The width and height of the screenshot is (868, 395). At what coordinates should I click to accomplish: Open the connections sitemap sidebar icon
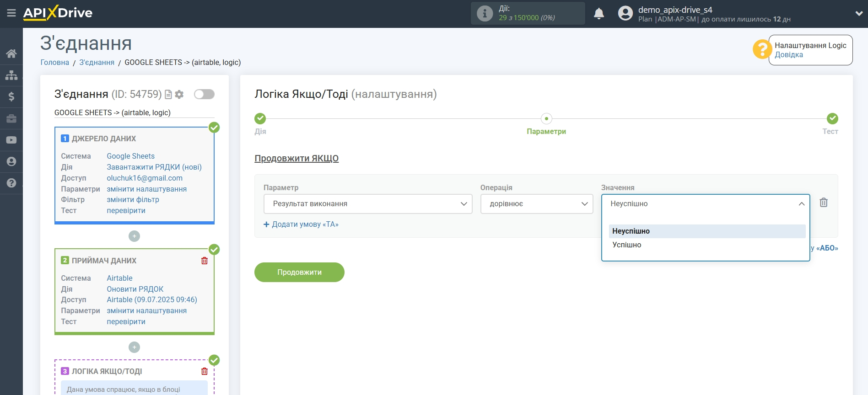click(11, 75)
